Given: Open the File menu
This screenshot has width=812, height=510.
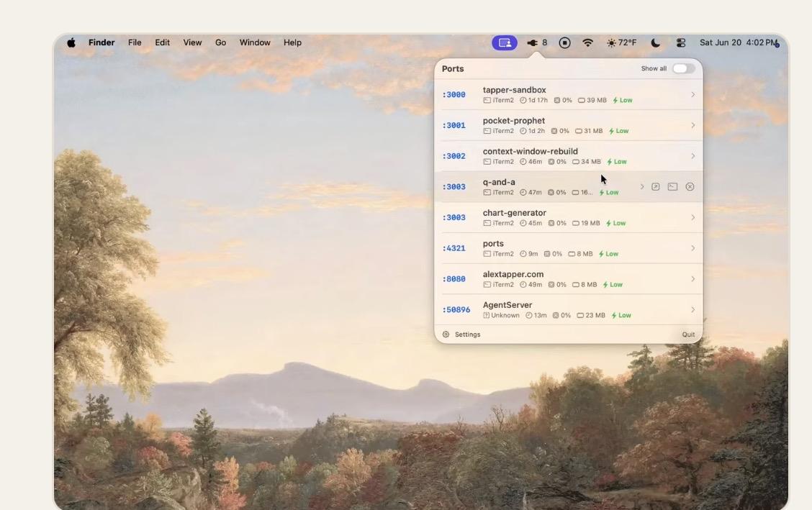Looking at the screenshot, I should 135,42.
